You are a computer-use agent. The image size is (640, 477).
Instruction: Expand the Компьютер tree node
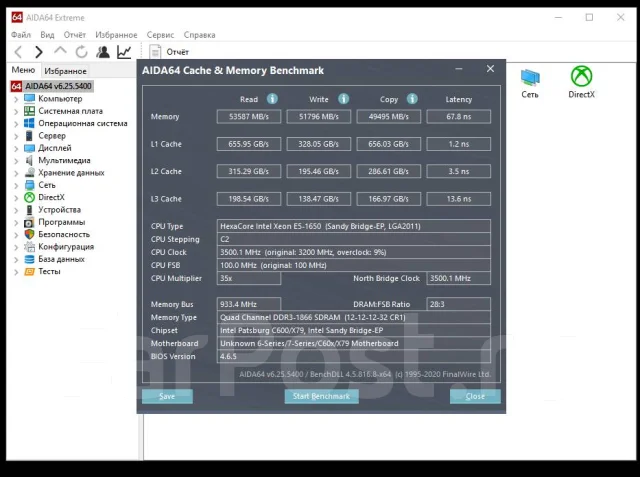(16, 99)
